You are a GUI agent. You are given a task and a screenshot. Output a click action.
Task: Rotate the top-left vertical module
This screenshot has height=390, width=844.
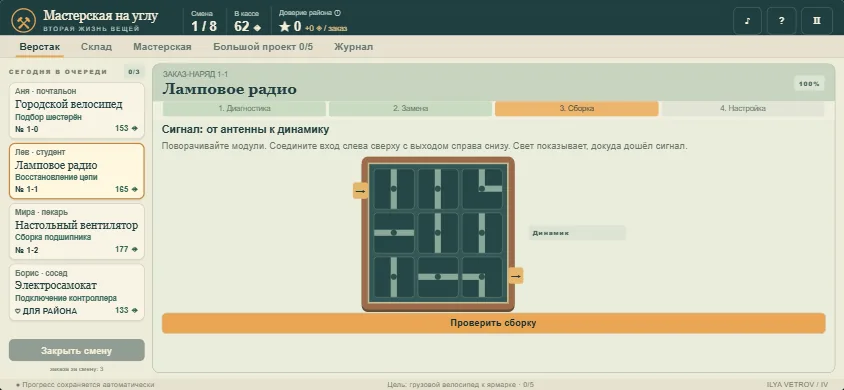click(393, 189)
